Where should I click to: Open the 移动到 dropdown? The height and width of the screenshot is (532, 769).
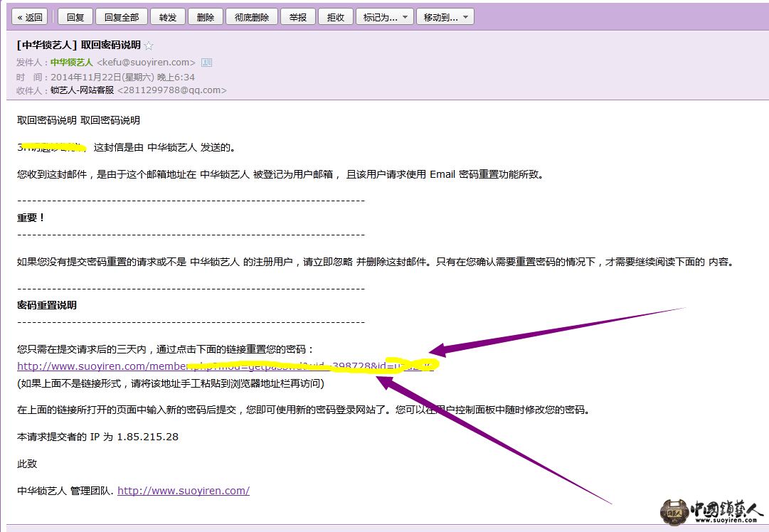point(445,17)
